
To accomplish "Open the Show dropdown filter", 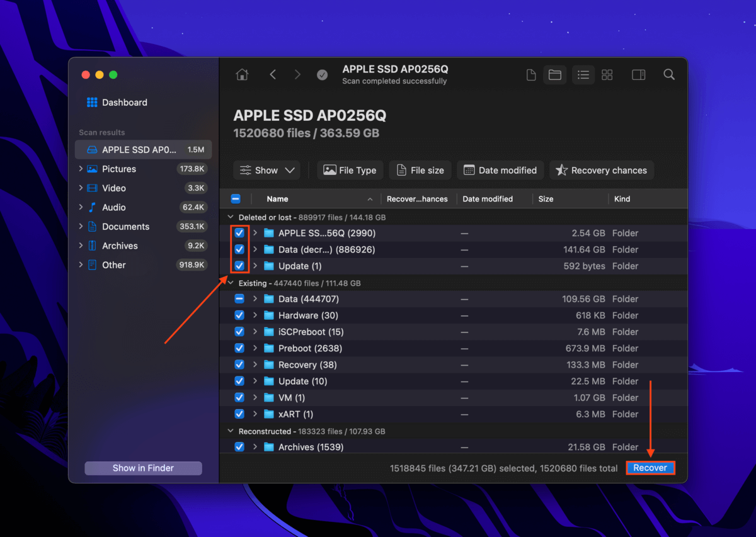I will (x=266, y=170).
